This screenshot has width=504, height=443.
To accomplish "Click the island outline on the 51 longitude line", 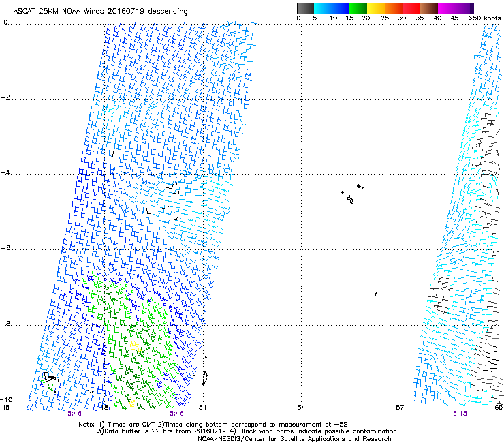I will click(x=204, y=378).
